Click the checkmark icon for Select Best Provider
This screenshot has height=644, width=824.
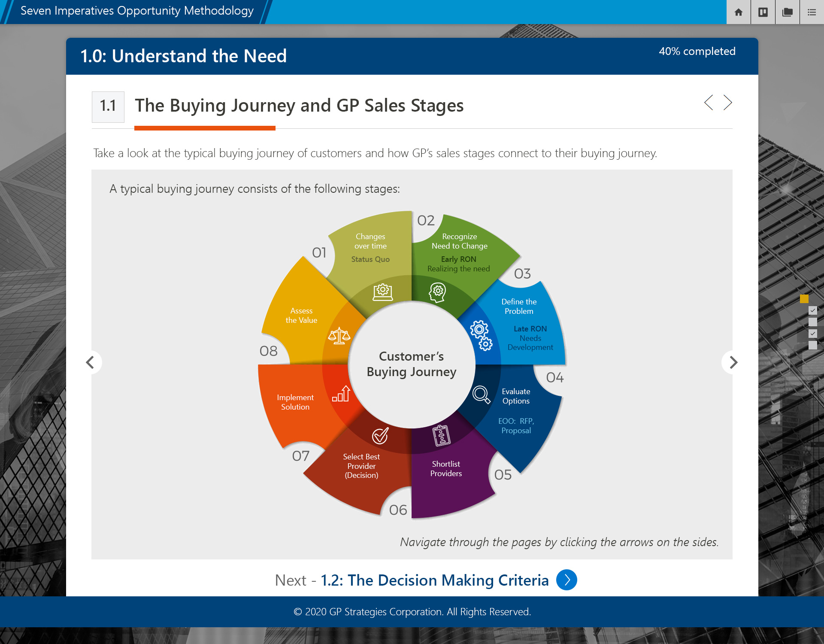click(380, 436)
